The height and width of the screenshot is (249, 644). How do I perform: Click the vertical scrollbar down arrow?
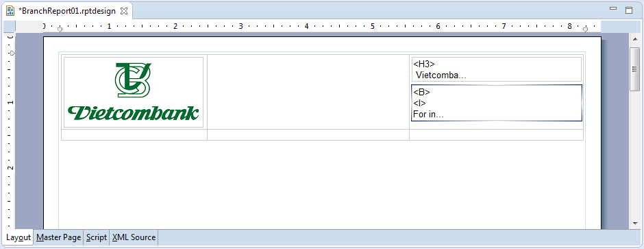(634, 224)
